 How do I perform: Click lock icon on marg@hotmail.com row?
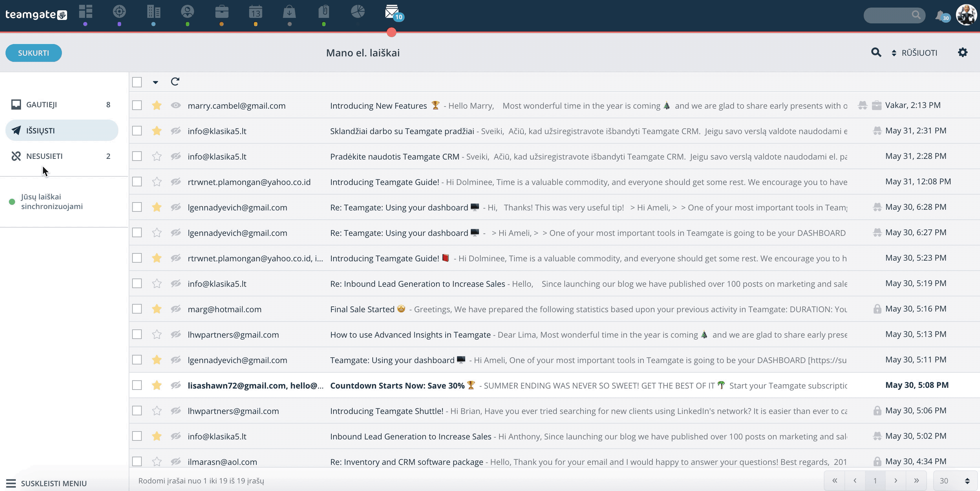tap(877, 309)
